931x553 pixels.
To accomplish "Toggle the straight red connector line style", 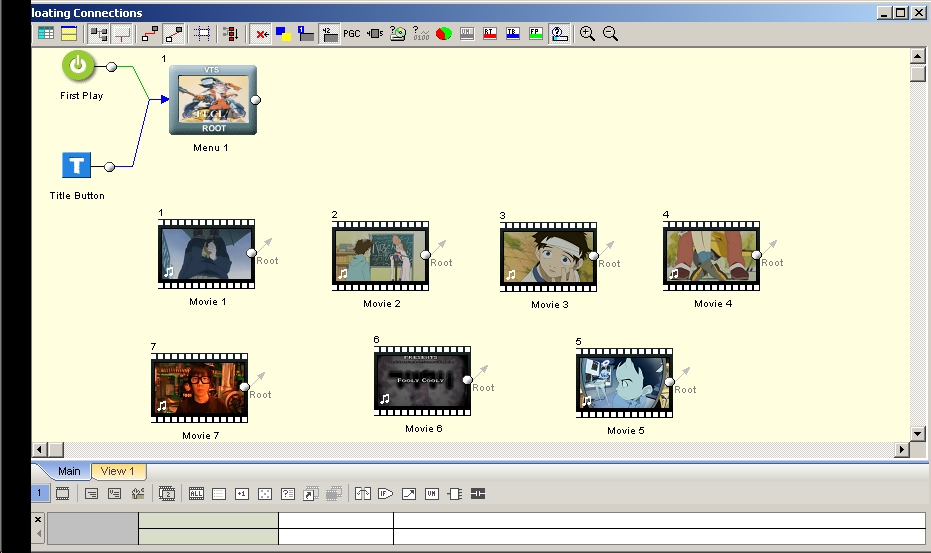I will 173,34.
